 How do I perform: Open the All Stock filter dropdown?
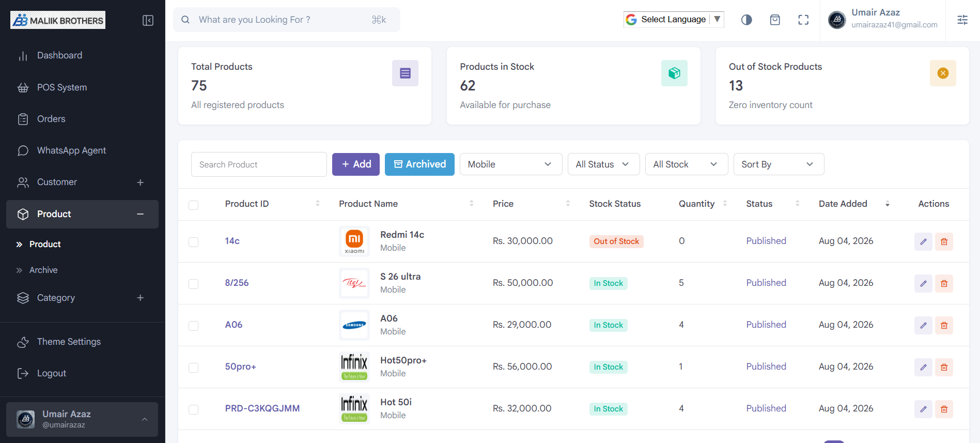(687, 164)
